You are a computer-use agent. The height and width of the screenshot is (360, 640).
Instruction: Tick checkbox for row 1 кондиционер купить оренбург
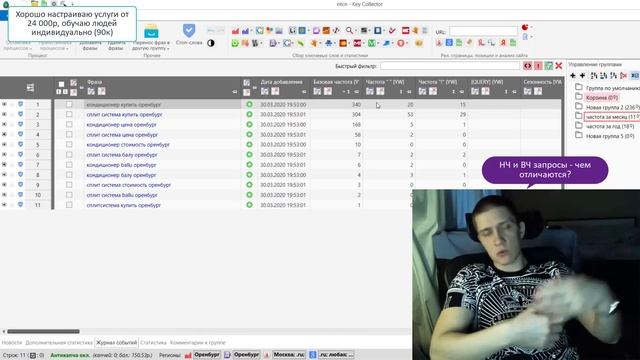(69, 104)
